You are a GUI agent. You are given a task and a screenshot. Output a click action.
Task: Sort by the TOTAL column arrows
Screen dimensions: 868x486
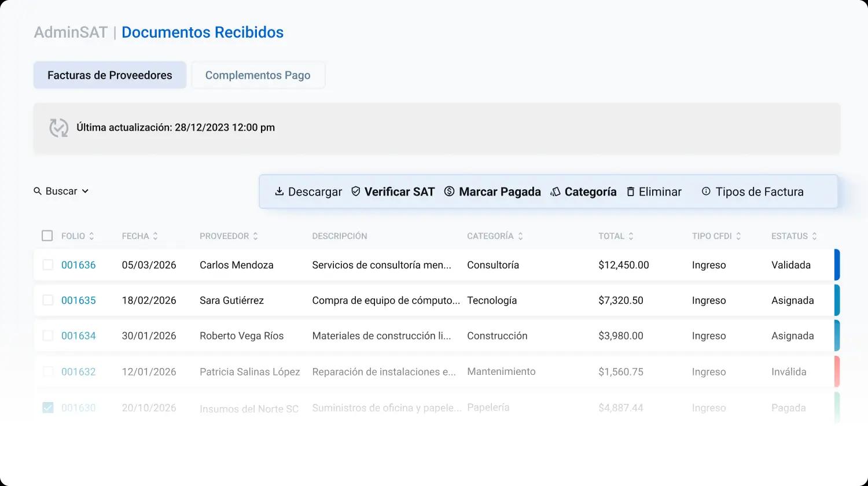pos(631,236)
